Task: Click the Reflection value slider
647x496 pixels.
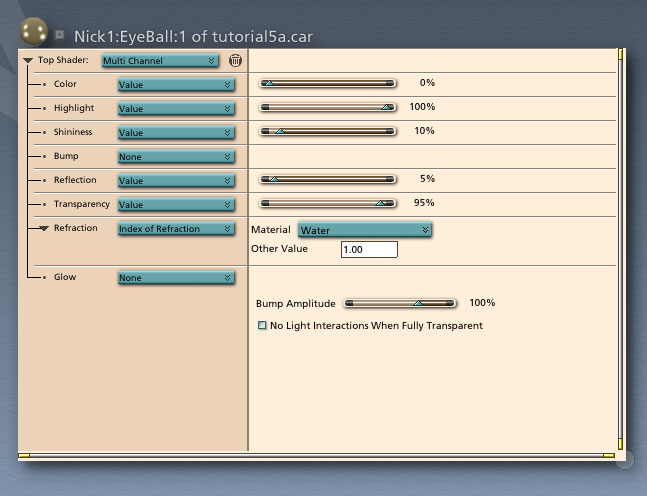Action: pos(328,179)
